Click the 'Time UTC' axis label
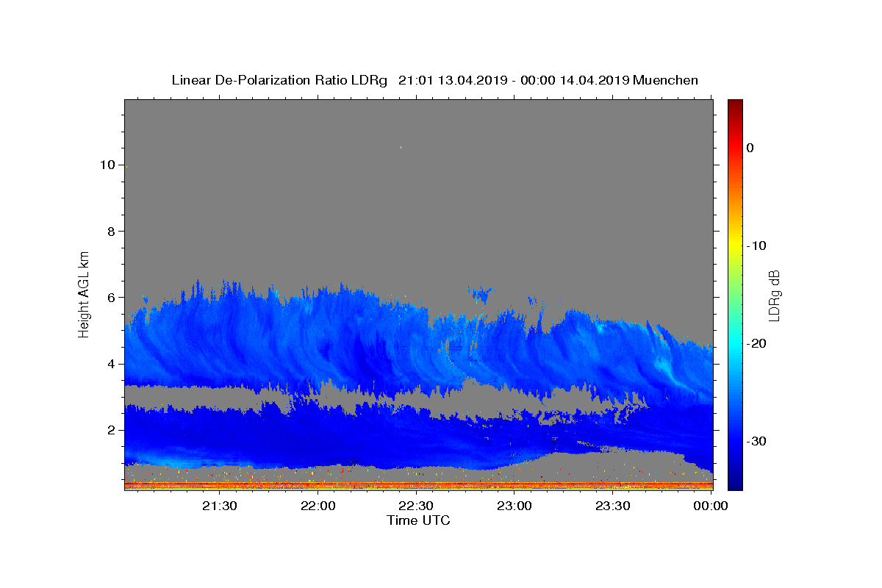882x588 pixels. 418,520
